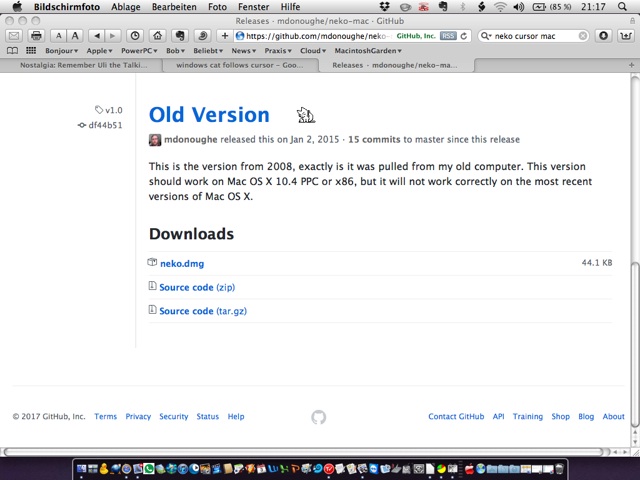
Task: Open Dropbox menu bar icon
Action: (x=384, y=7)
